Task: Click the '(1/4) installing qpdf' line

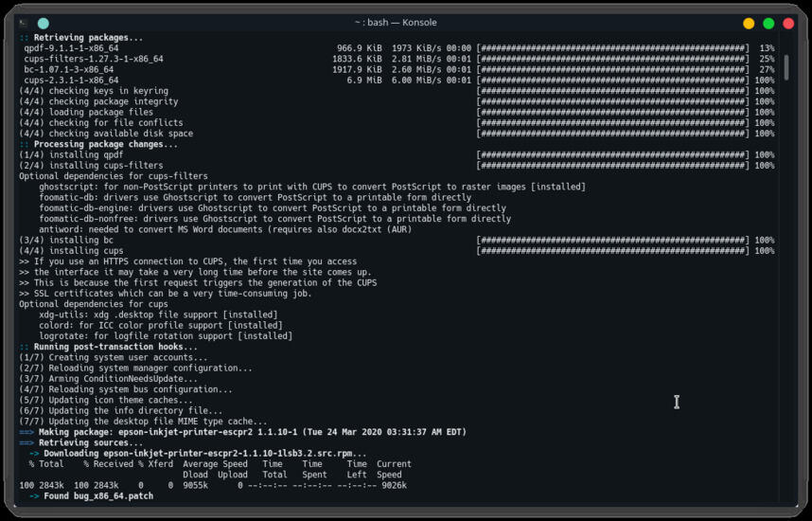Action: pos(72,155)
